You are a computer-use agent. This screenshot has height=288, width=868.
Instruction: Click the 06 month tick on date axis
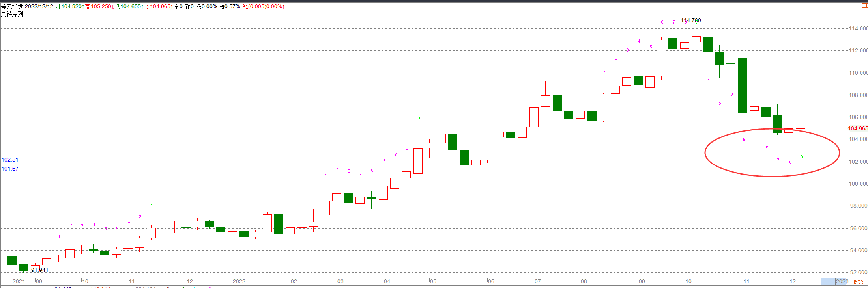(x=491, y=281)
